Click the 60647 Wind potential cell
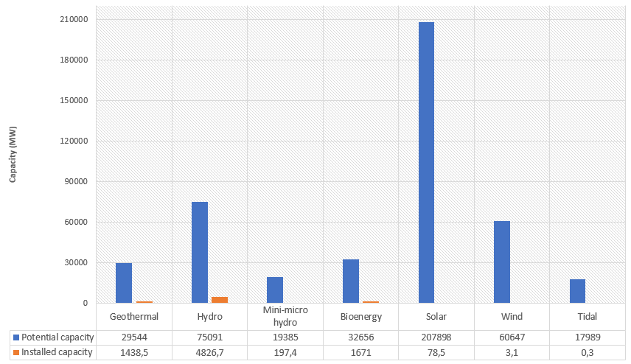 512,337
